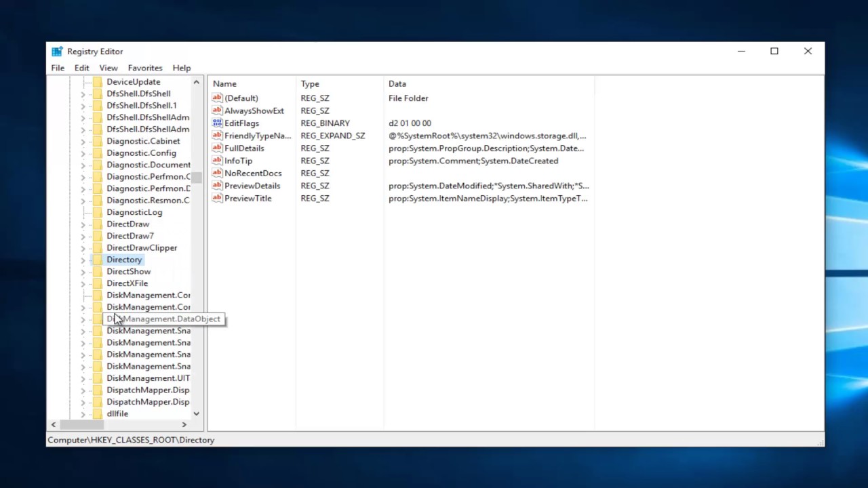
Task: Click the string icon beside PreviewDetails
Action: (x=217, y=186)
